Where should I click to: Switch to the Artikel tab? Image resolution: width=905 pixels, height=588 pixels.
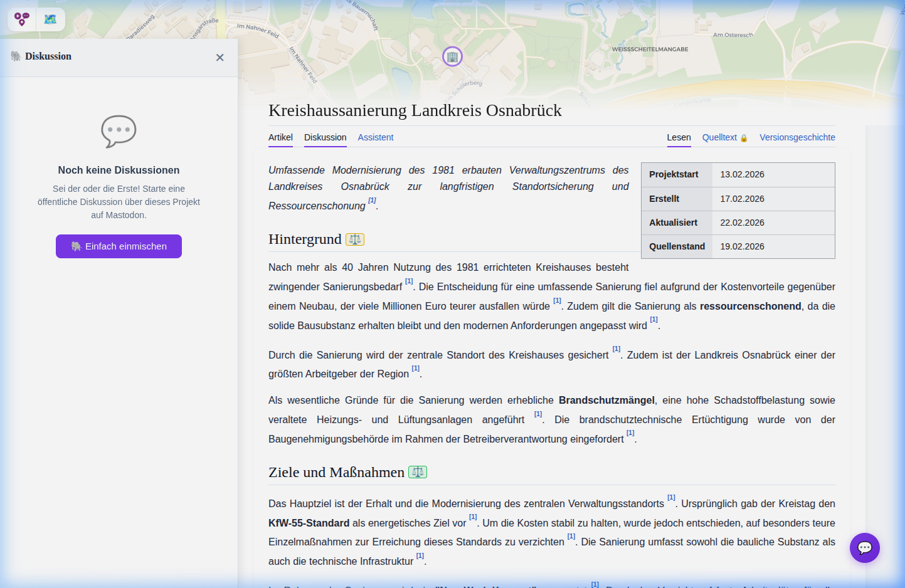pyautogui.click(x=280, y=137)
